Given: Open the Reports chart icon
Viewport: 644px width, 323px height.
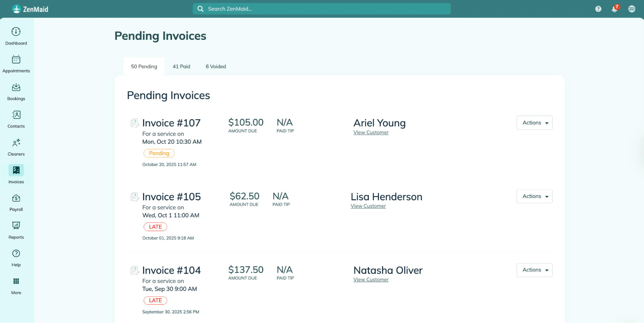Looking at the screenshot, I should click(16, 226).
